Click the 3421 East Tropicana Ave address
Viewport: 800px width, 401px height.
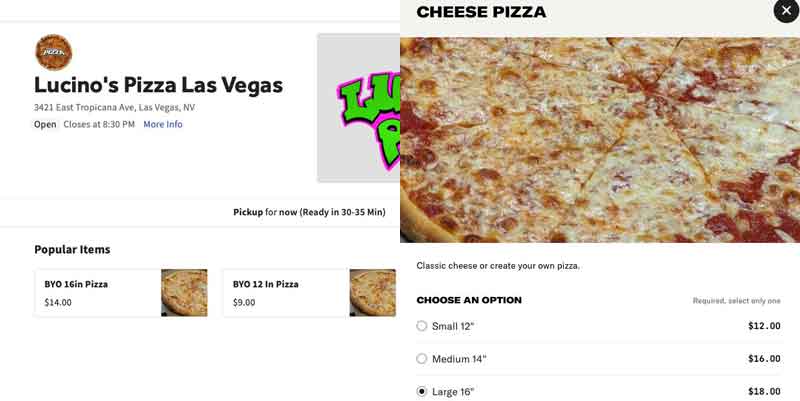(x=114, y=107)
